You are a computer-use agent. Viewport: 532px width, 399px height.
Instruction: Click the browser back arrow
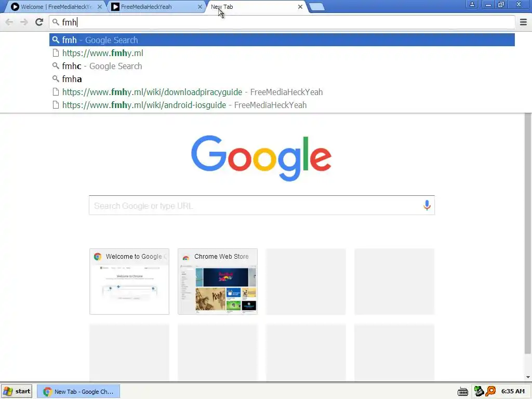click(x=9, y=22)
